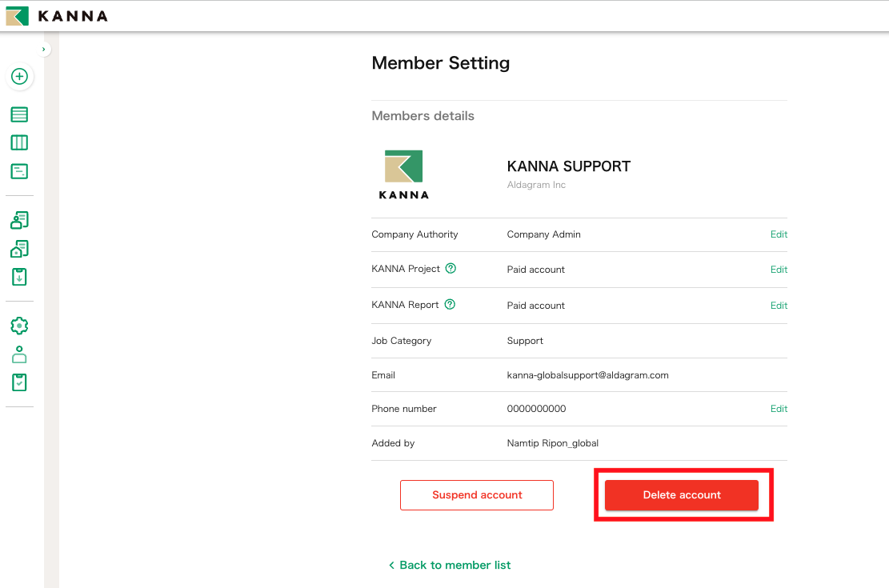The height and width of the screenshot is (588, 889).
Task: Click the Delete account button
Action: pyautogui.click(x=682, y=494)
